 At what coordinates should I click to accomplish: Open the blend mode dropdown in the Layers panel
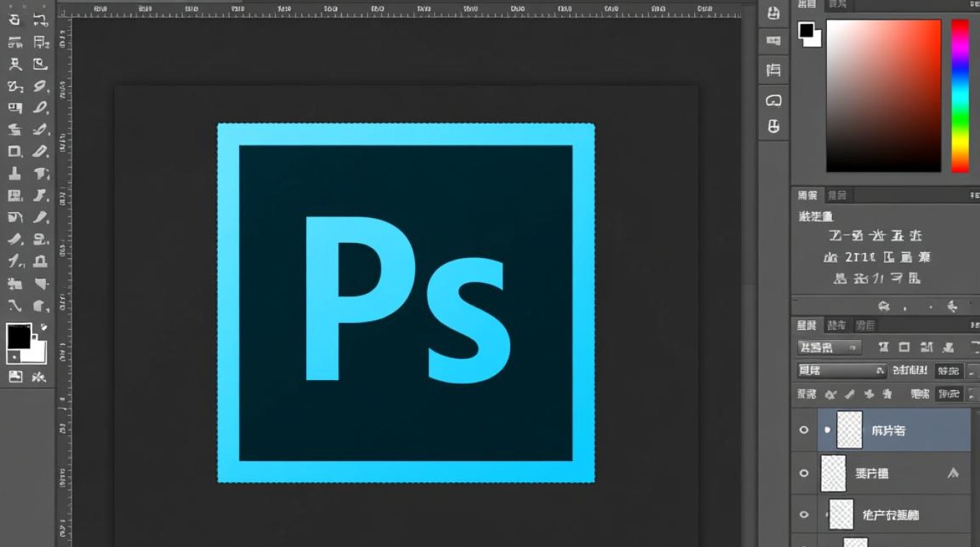[x=841, y=371]
